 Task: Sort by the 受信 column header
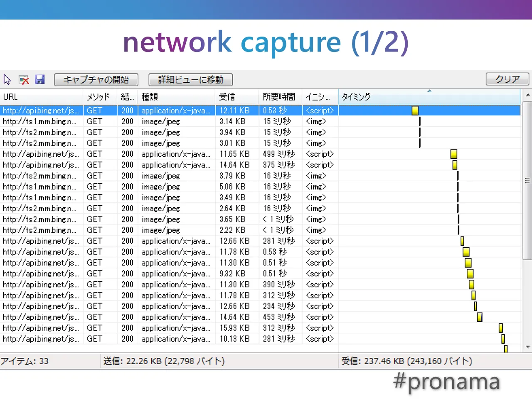coord(237,97)
